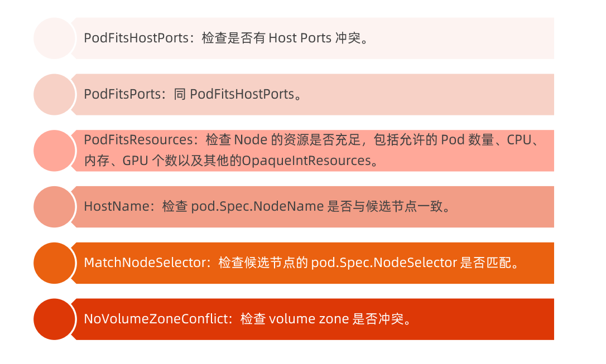Click the text 'Host Ports' in first row
Screen dimensions: 606x364
pos(300,38)
